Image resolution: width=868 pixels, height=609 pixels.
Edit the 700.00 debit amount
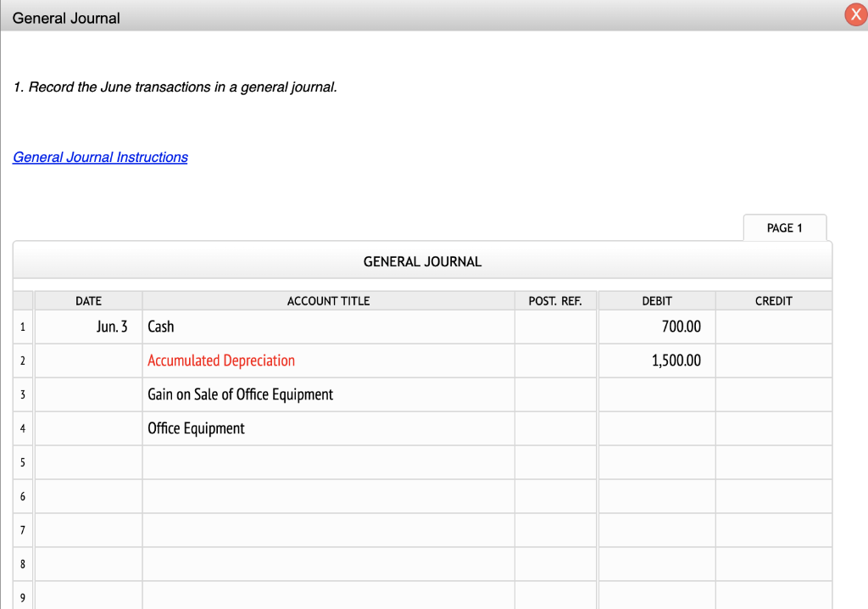tap(656, 327)
